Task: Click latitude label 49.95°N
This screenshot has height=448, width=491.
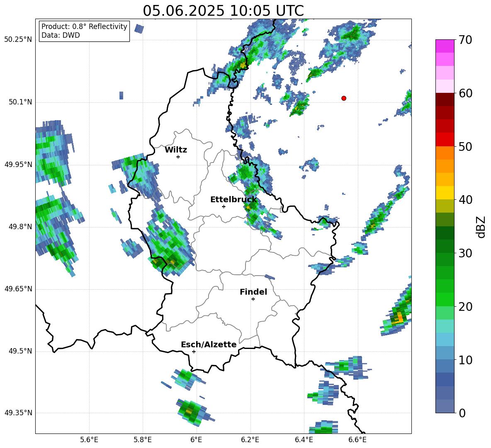Action: pyautogui.click(x=18, y=164)
